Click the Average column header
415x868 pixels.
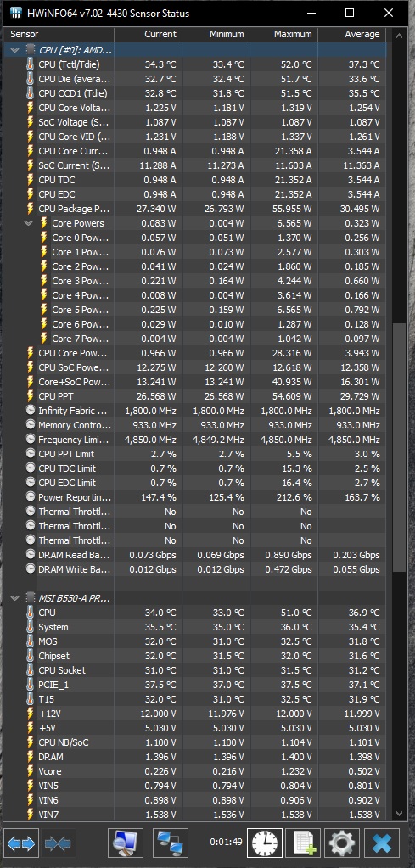[352, 34]
